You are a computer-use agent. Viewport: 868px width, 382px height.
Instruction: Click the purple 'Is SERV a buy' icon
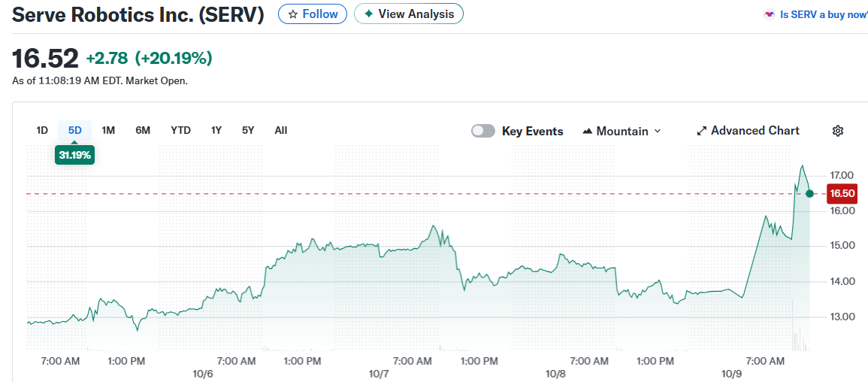coord(769,14)
